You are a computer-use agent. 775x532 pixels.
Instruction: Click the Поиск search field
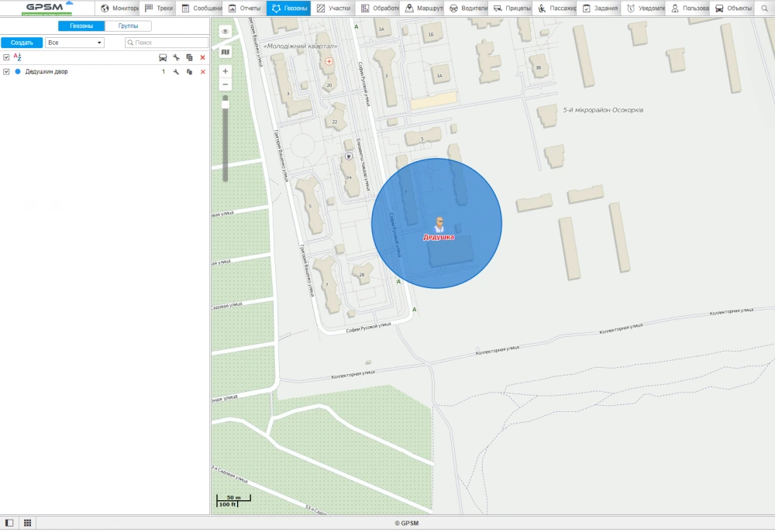[167, 43]
